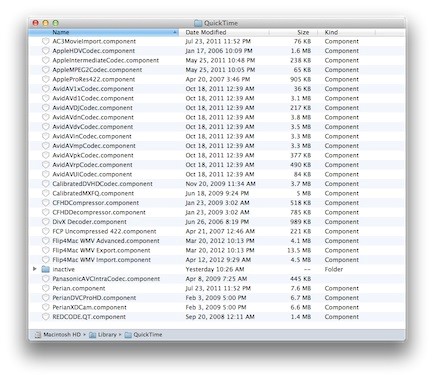Go to Library in path bar
The image size is (434, 380).
pyautogui.click(x=103, y=335)
